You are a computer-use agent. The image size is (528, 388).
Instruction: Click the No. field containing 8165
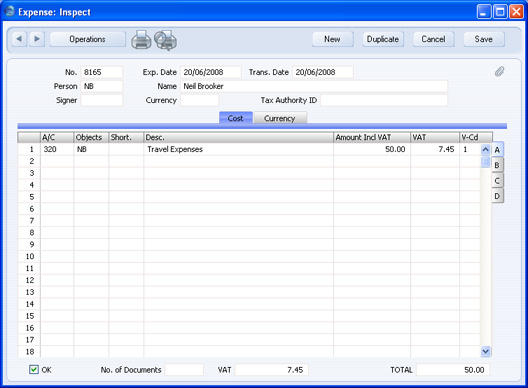[102, 72]
